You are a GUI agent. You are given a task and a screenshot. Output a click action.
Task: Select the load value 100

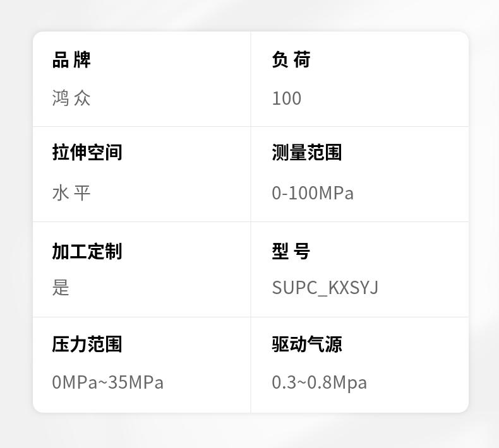pos(286,98)
